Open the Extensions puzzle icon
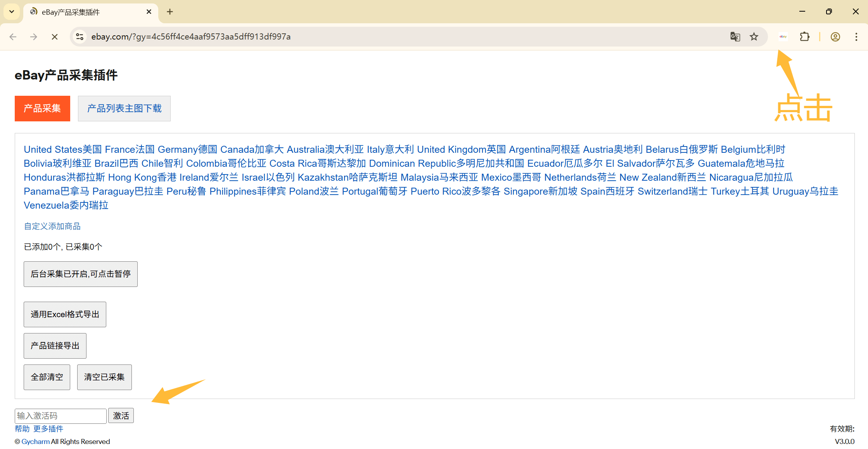This screenshot has height=449, width=868. coord(805,37)
